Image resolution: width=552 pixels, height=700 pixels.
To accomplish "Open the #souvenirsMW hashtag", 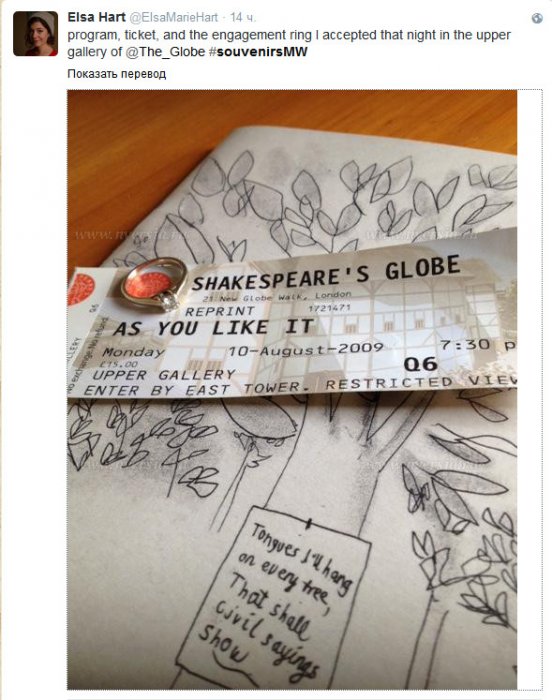I will click(x=258, y=52).
